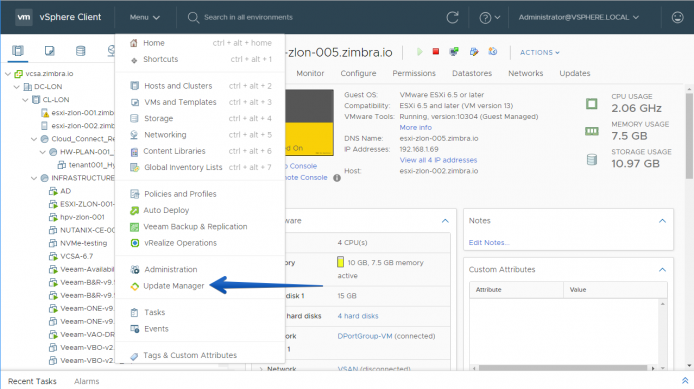This screenshot has height=389, width=694.
Task: Open the help question mark icon
Action: (x=485, y=18)
